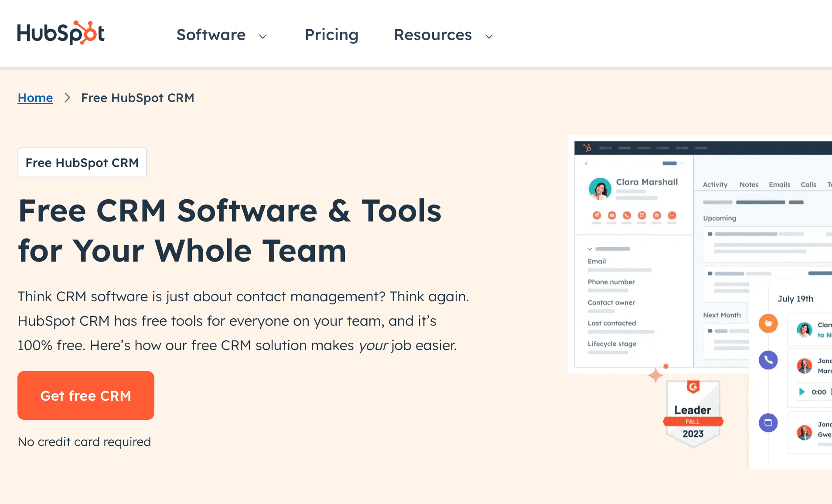Click the back arrow in the CRM preview
Image resolution: width=832 pixels, height=504 pixels.
(x=586, y=163)
